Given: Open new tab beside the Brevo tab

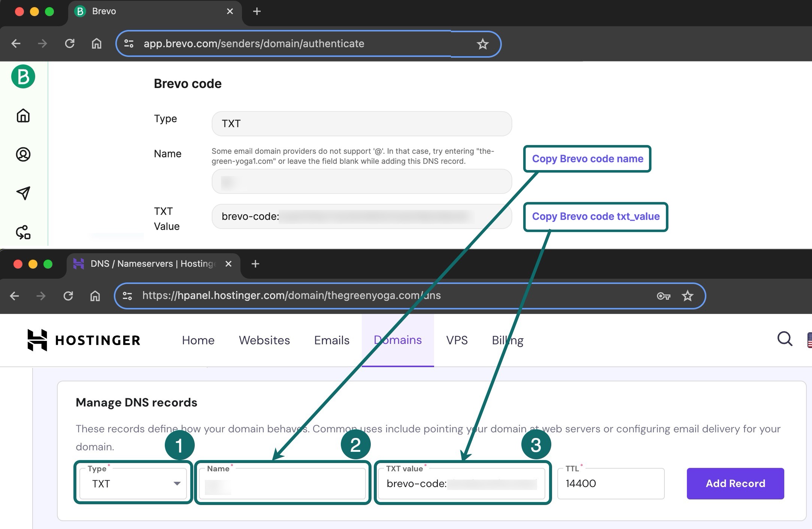Looking at the screenshot, I should coord(257,11).
